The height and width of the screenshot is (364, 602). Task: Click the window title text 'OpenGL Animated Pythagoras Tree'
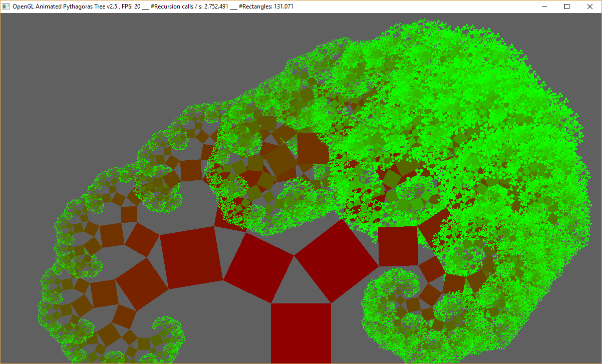[x=65, y=7]
